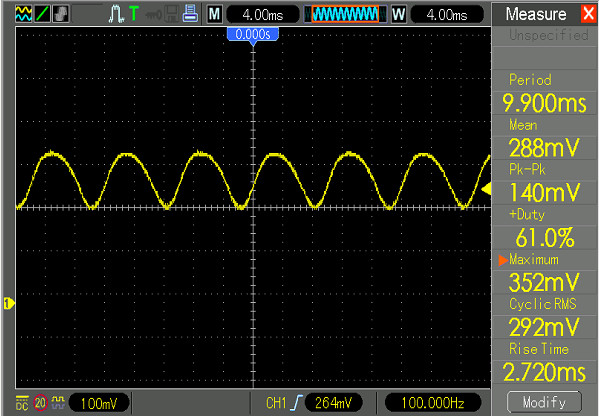Click the pulse trigger icon

[x=116, y=14]
